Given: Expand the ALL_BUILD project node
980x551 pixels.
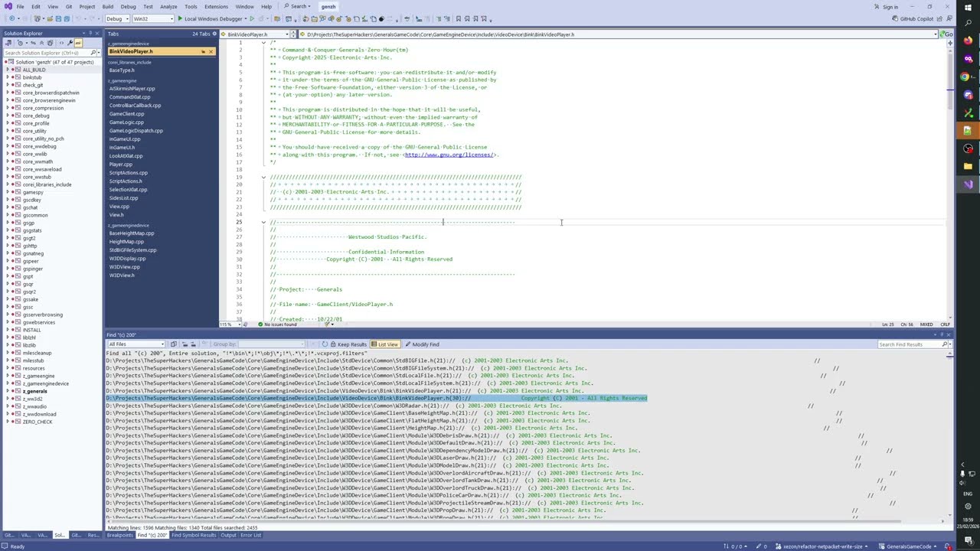Looking at the screenshot, I should (8, 70).
